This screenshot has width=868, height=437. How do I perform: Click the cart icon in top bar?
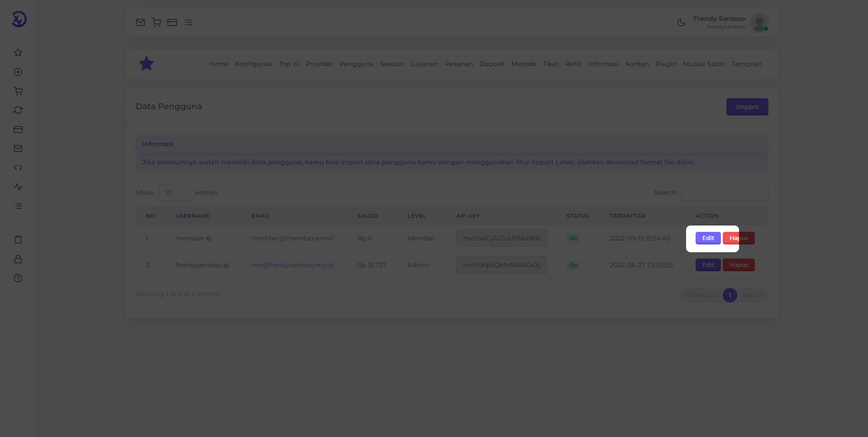point(157,22)
